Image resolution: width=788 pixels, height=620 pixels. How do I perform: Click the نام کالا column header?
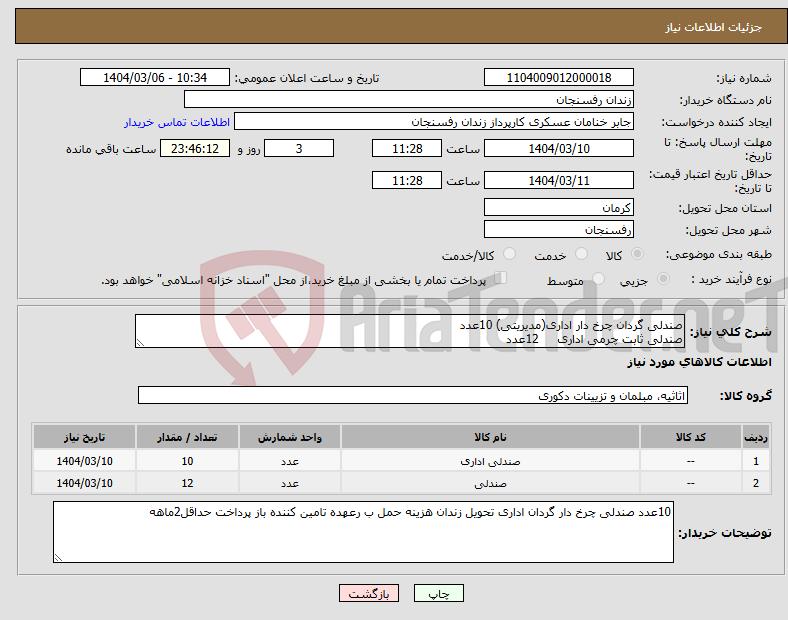(490, 437)
